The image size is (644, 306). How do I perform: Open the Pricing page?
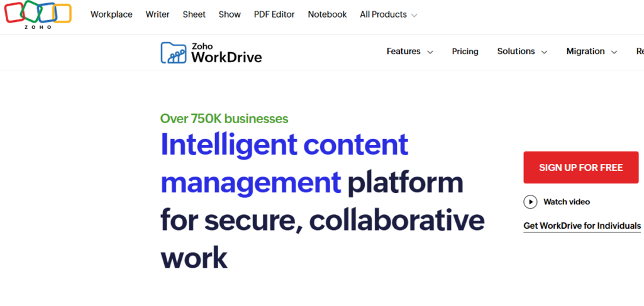coord(465,52)
